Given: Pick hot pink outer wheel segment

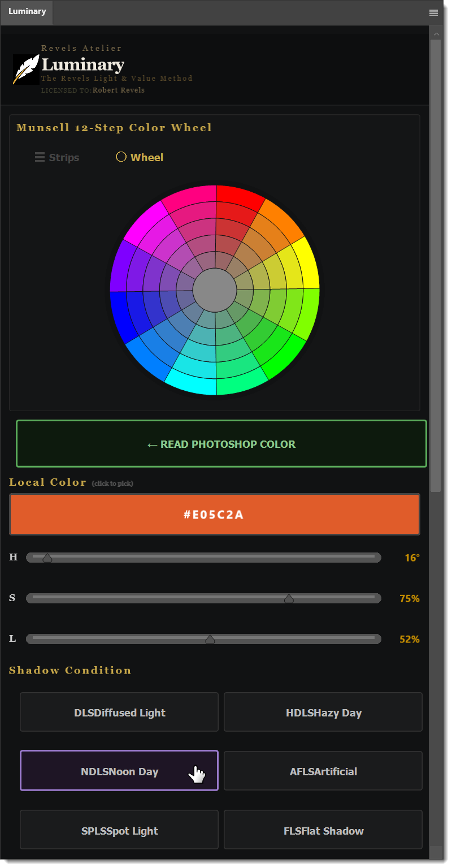Looking at the screenshot, I should [x=191, y=196].
